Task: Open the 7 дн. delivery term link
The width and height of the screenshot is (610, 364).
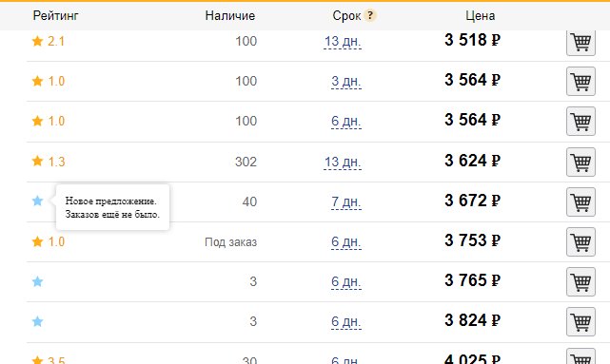Action: (x=346, y=202)
